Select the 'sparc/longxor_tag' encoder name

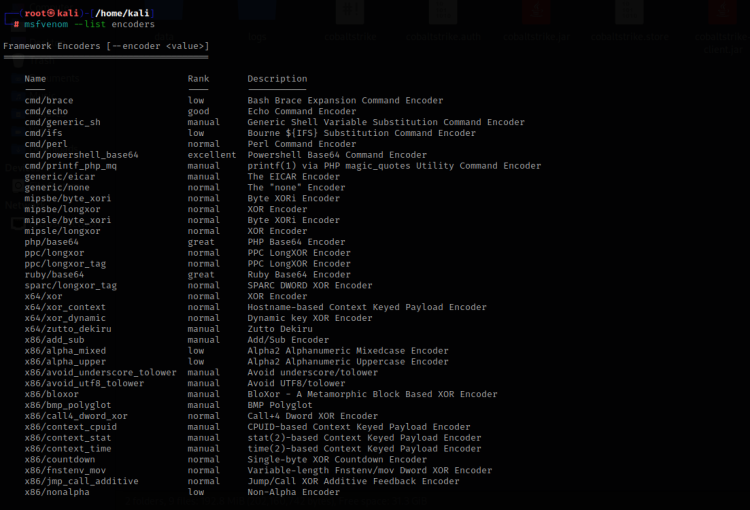click(x=71, y=286)
